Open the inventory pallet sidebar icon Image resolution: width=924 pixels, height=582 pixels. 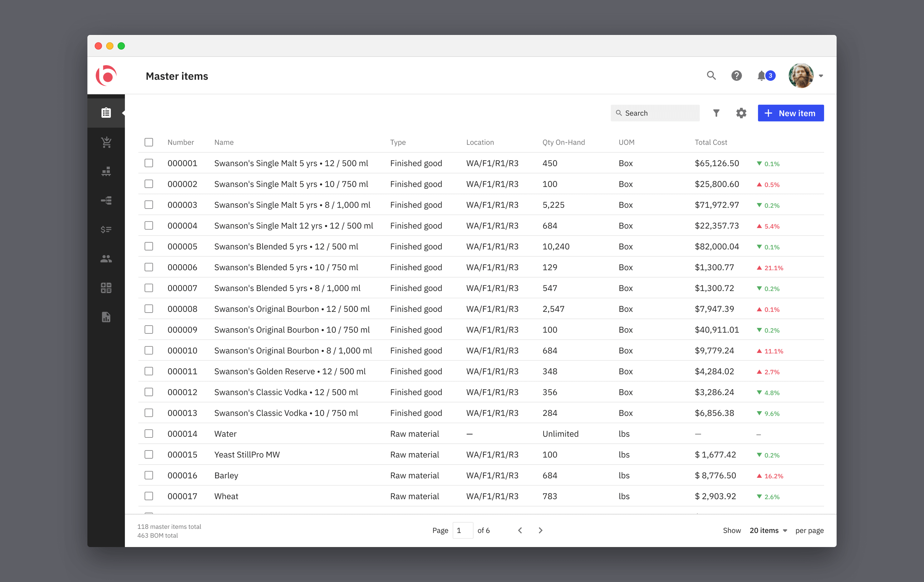(x=106, y=171)
